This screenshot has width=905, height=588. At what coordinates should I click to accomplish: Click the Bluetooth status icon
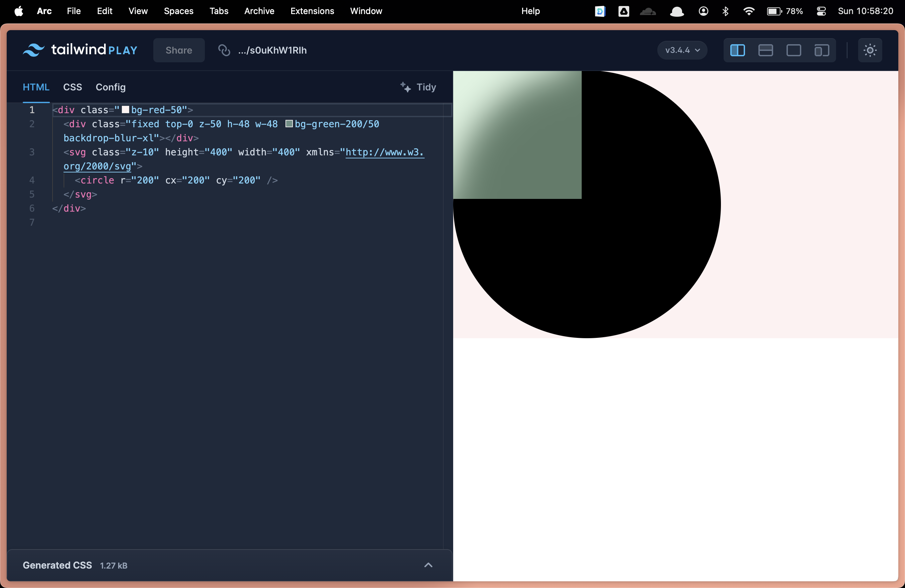pos(725,11)
